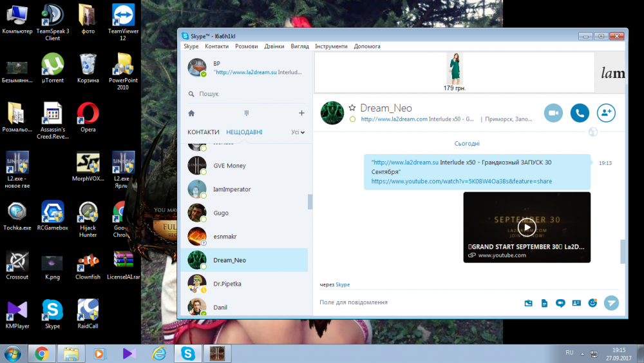
Task: Start a video call with Dream_Neo
Action: click(x=553, y=113)
